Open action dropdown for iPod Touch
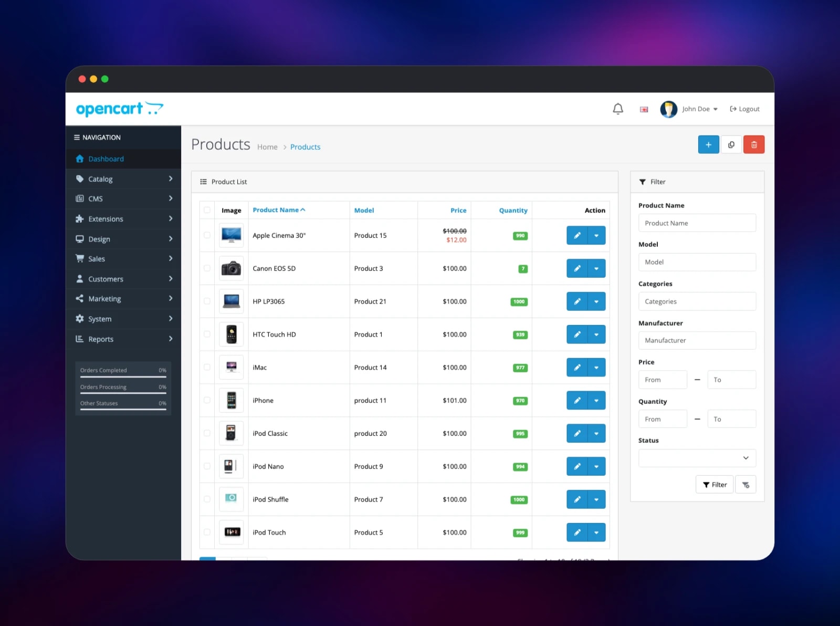 (x=596, y=533)
